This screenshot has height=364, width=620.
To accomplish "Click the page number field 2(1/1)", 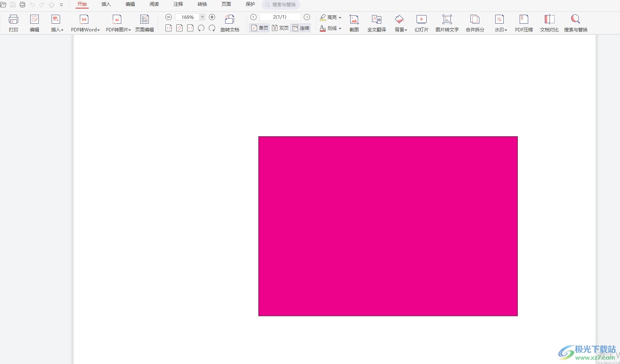I will 280,17.
